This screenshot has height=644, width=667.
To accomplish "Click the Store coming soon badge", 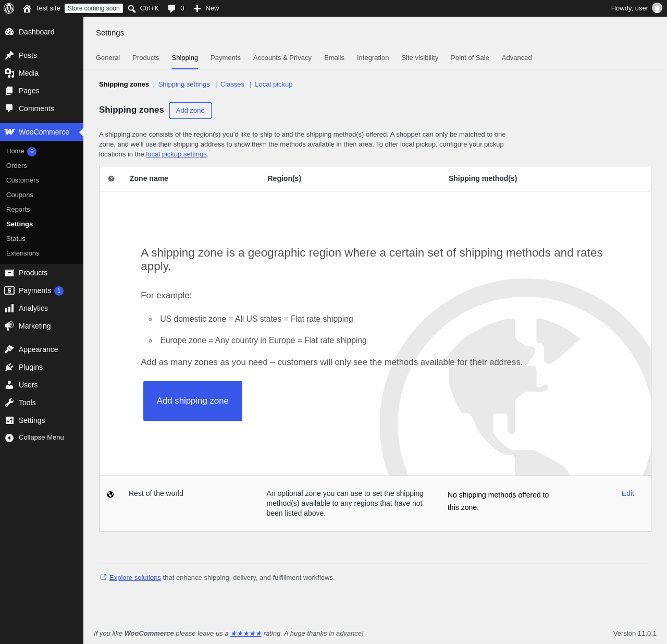I will pyautogui.click(x=94, y=8).
